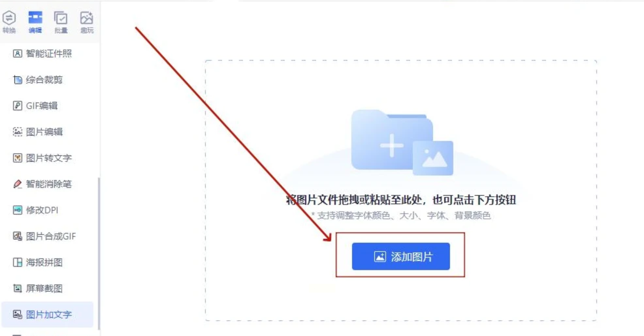Click the folder plus illustration
The height and width of the screenshot is (336, 644).
coord(402,142)
